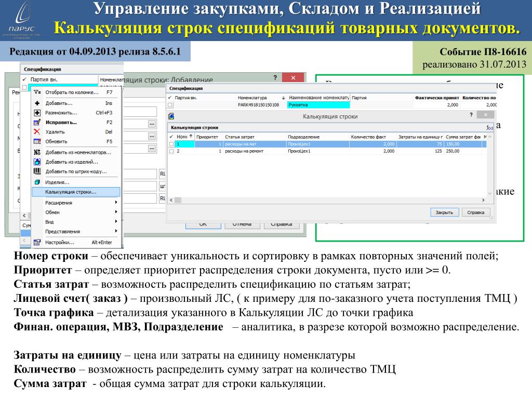The image size is (532, 399).
Task: Click the question mark help icon of Калькуляция строки window
Action: (x=471, y=115)
